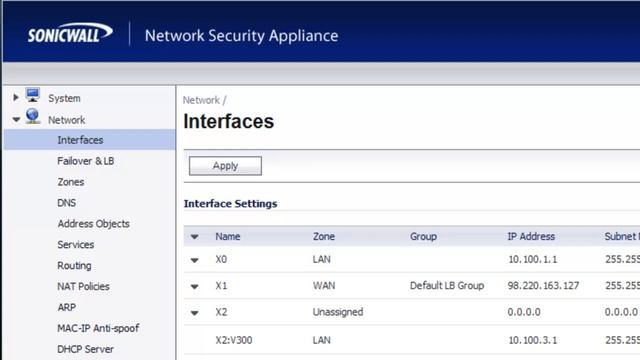The width and height of the screenshot is (640, 360).
Task: Collapse the X2 interface row arrow
Action: coord(195,313)
